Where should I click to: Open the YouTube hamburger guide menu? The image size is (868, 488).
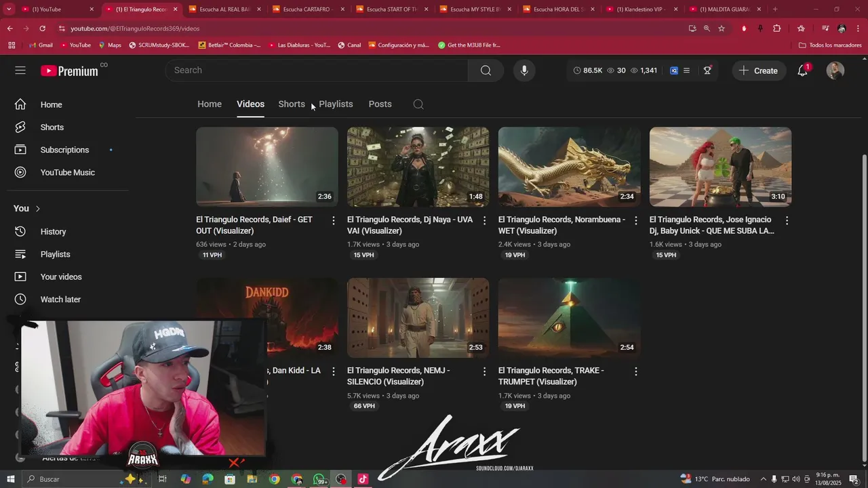(x=20, y=70)
